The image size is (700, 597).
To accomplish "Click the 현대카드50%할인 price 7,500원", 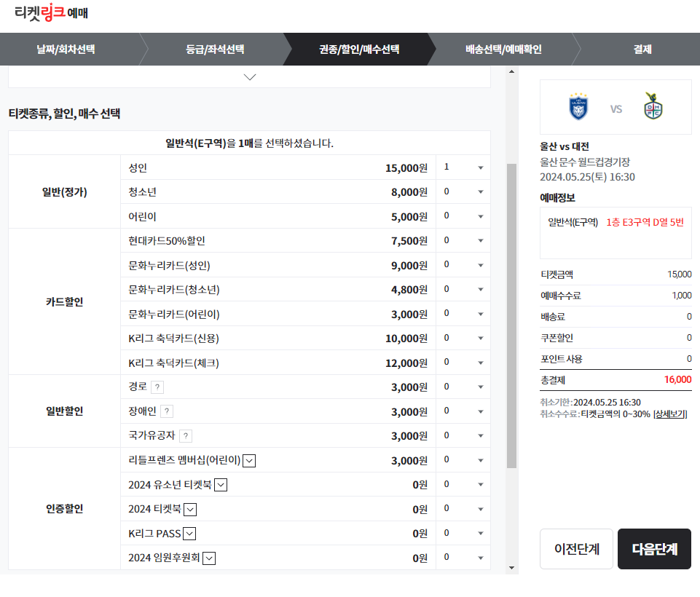I will [x=409, y=241].
